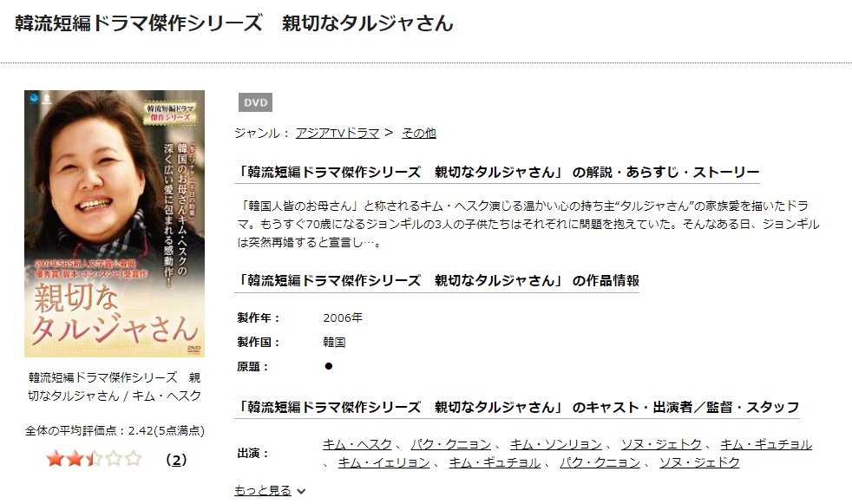Screen dimensions: 852x504
Task: Open the アジアTVドラマ genre link
Action: [338, 133]
